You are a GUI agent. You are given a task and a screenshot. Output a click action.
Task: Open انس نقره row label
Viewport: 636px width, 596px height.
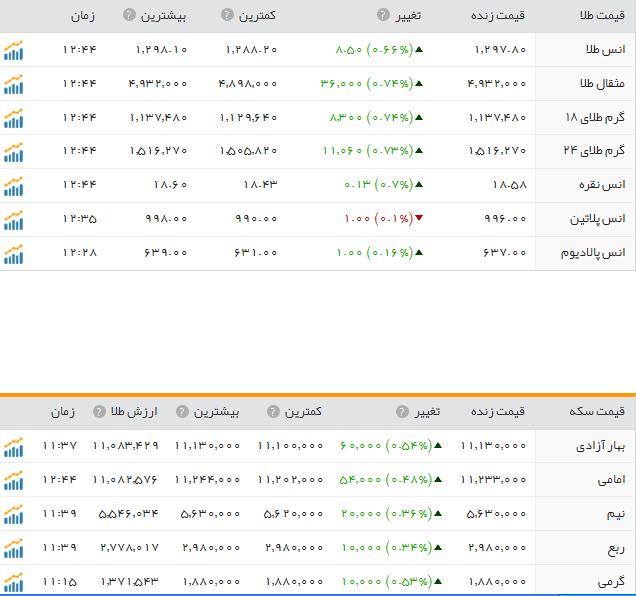point(602,185)
